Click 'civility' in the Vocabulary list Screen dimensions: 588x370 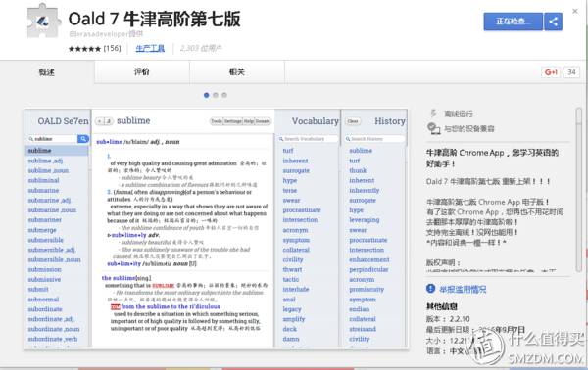click(x=293, y=259)
